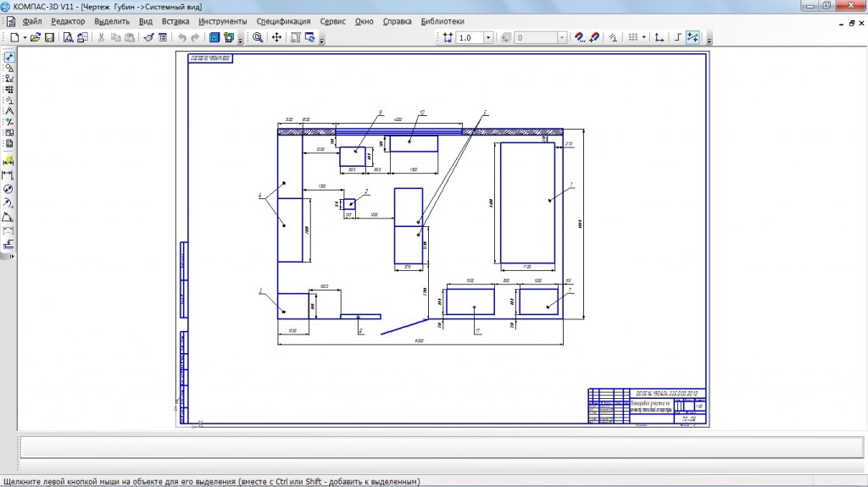Select the Height dimension tool
Screen dimensions: 868x487
point(8,244)
